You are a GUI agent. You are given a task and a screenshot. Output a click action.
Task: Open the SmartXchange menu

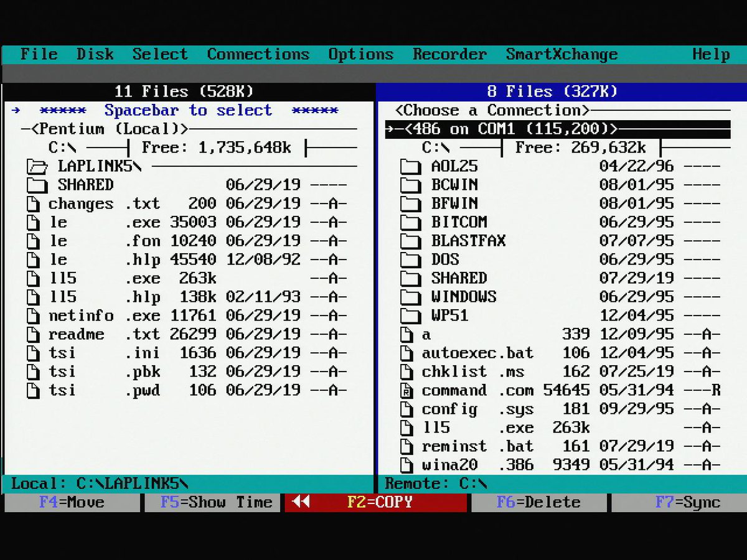click(561, 54)
